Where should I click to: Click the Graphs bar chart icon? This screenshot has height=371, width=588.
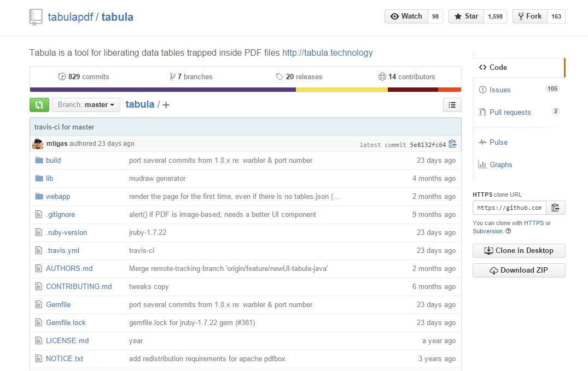482,164
